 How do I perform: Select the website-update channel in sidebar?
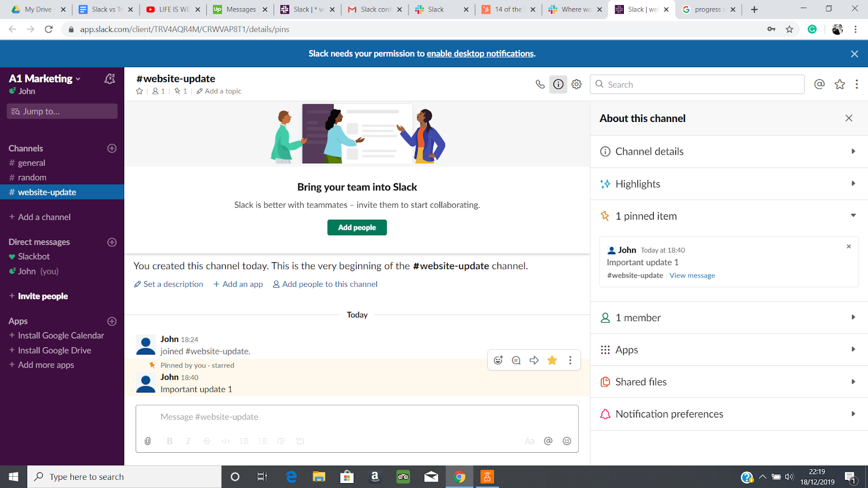pos(62,192)
